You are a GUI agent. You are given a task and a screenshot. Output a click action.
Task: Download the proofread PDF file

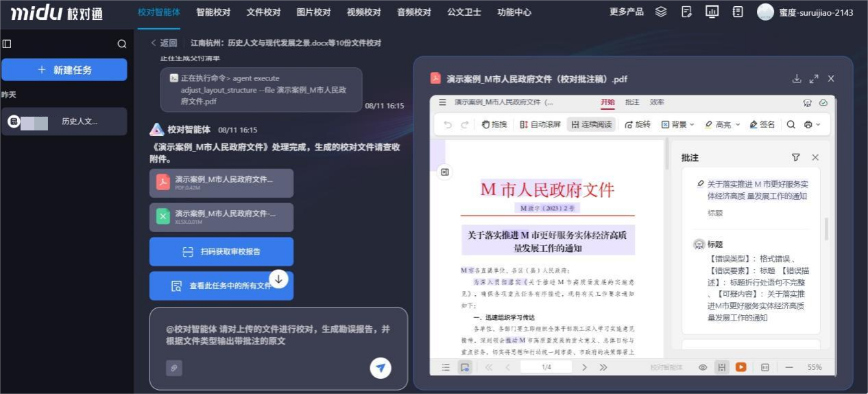pyautogui.click(x=797, y=79)
